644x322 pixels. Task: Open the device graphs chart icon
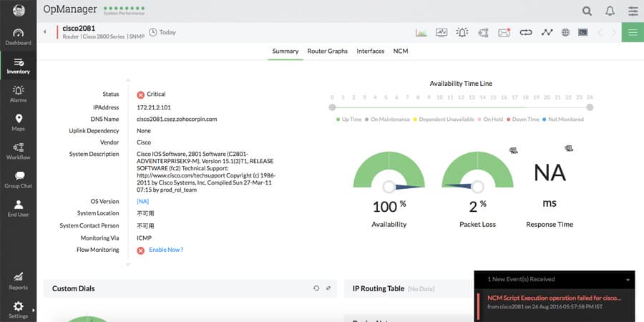coord(421,32)
